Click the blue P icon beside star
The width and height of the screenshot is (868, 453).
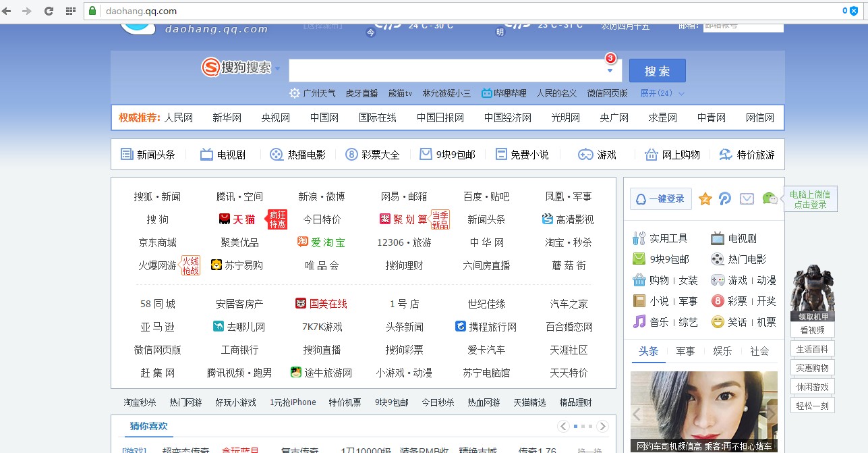pyautogui.click(x=725, y=198)
